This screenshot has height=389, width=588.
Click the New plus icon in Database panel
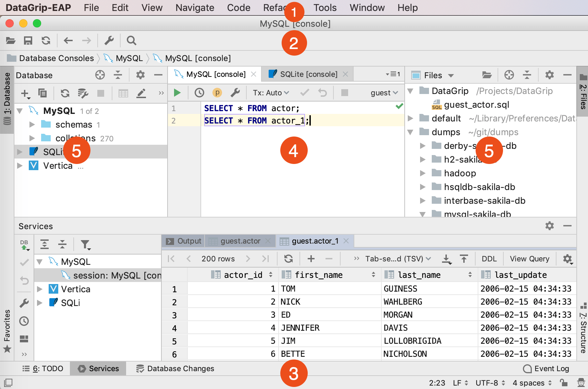(x=25, y=93)
